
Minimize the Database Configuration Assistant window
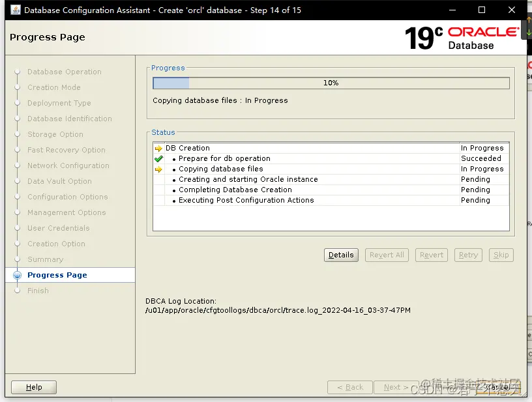(x=452, y=10)
